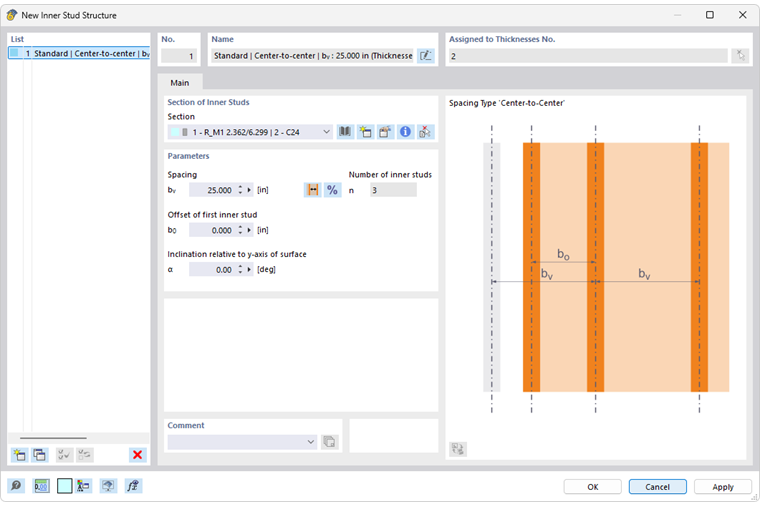Click the new list item icon
This screenshot has width=760, height=507.
19,455
